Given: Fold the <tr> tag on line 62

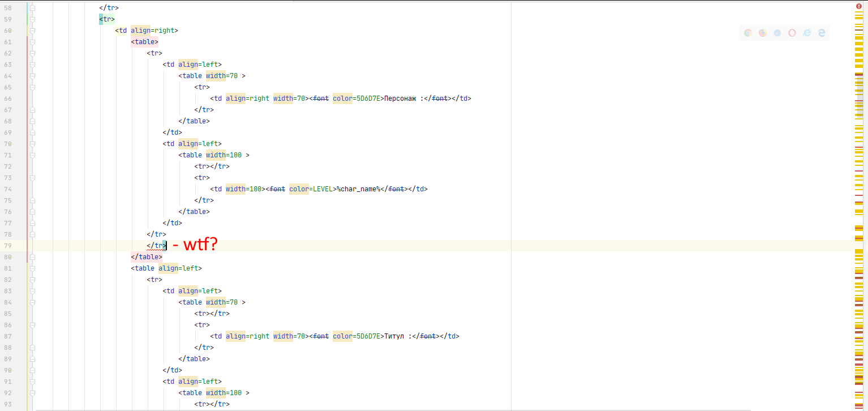Looking at the screenshot, I should click(x=32, y=53).
